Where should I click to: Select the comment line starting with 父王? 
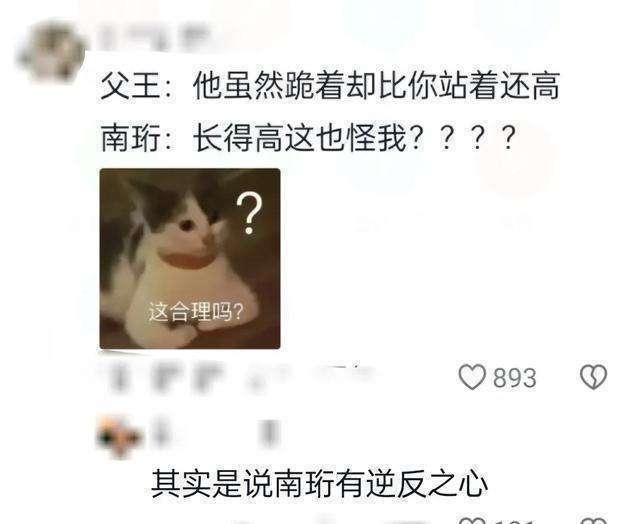330,85
